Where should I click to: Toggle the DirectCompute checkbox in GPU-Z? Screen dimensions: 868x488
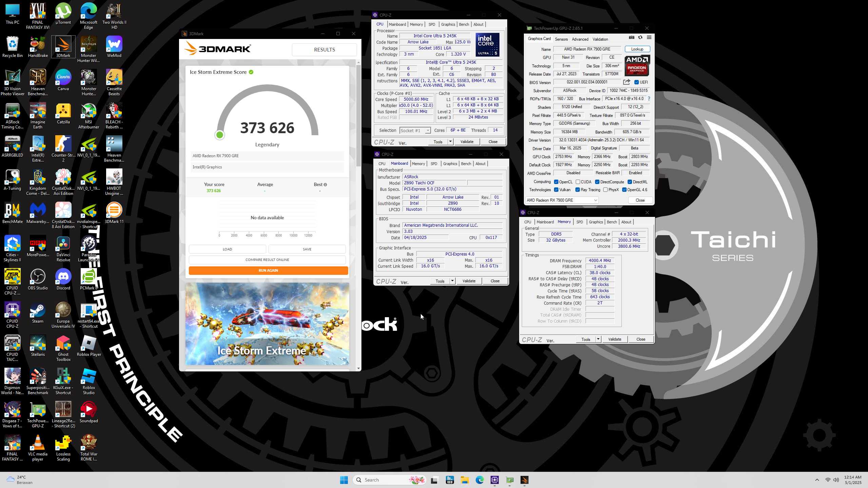[597, 182]
